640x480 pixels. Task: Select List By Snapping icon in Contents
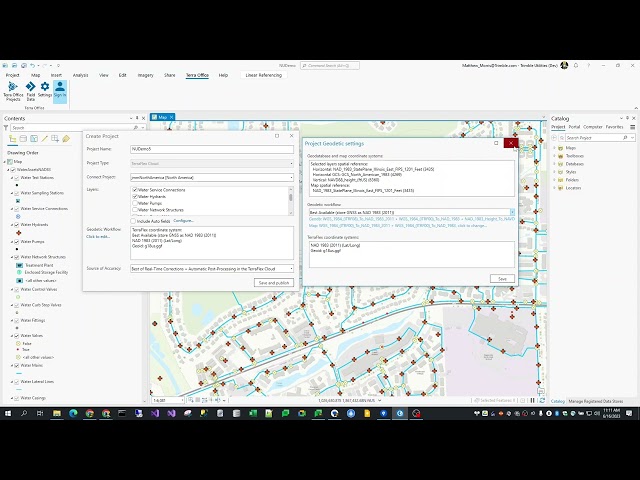(x=55, y=139)
